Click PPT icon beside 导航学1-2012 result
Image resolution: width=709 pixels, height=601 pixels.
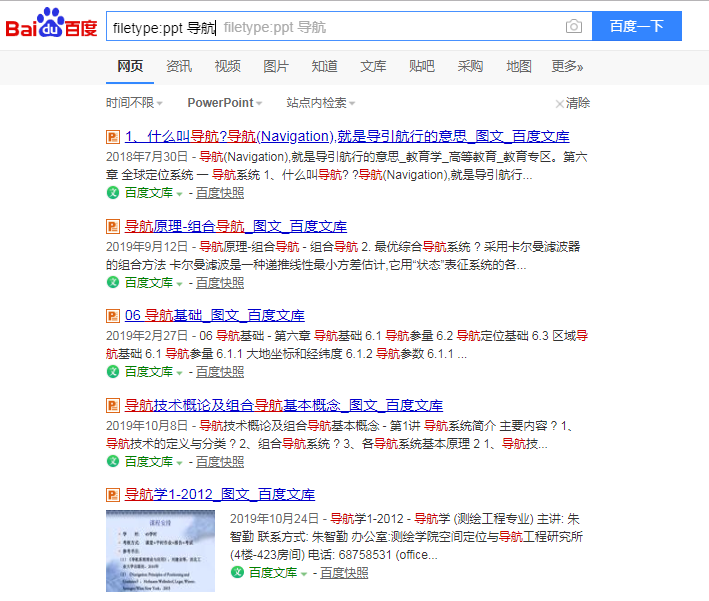[113, 494]
